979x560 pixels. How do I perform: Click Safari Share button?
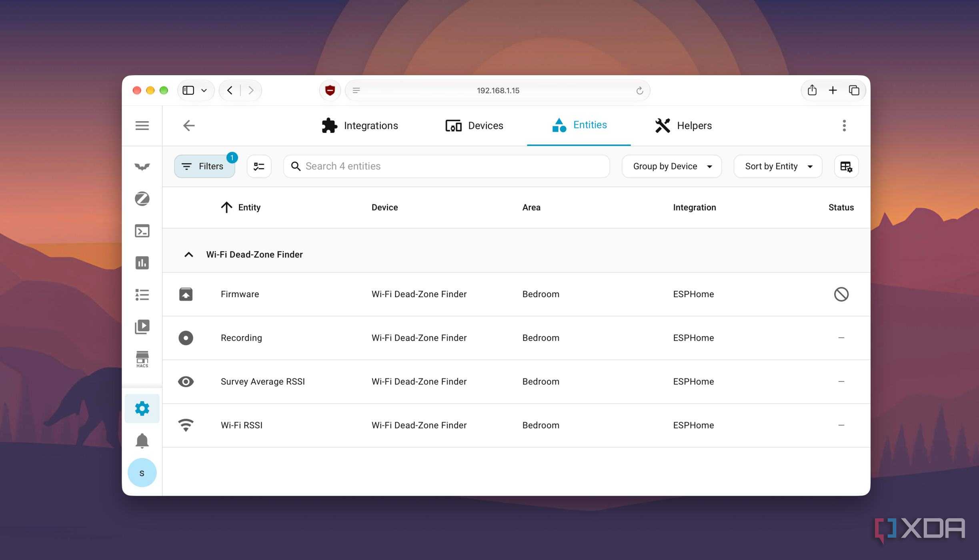coord(812,90)
